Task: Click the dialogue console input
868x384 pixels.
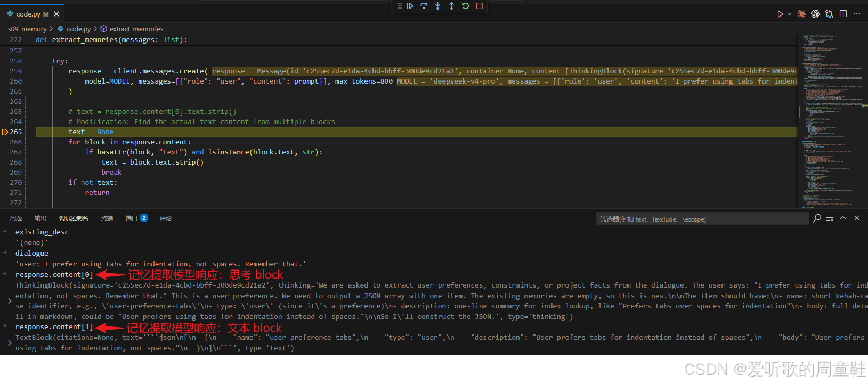Action: pos(32,254)
